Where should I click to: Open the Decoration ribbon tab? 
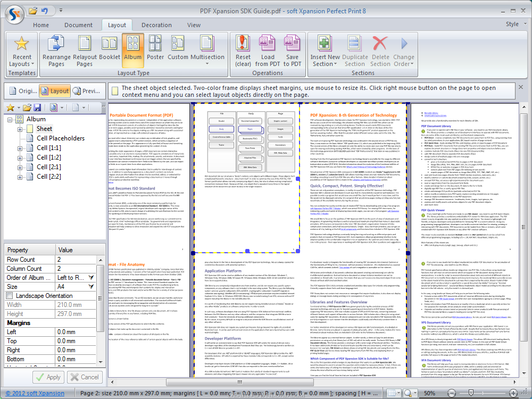pos(156,25)
